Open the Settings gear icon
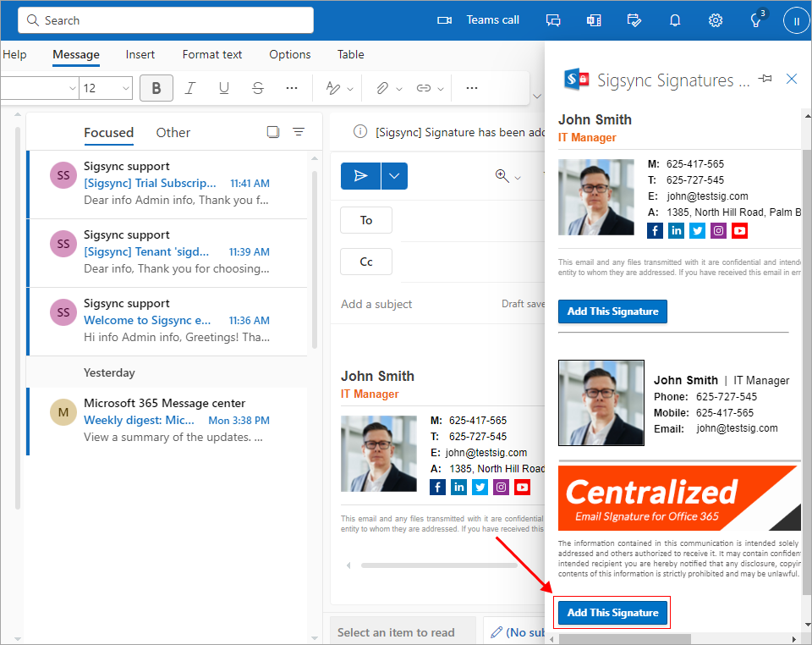 click(x=716, y=20)
